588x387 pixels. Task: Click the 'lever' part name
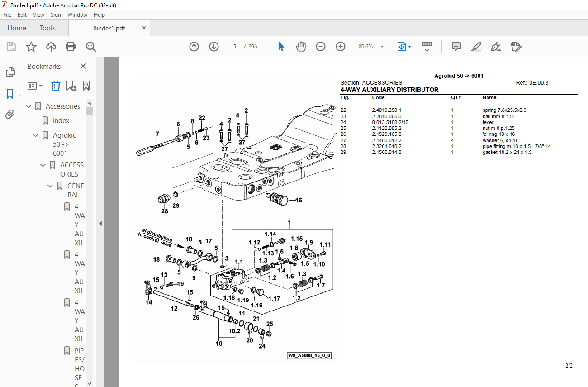click(x=488, y=122)
